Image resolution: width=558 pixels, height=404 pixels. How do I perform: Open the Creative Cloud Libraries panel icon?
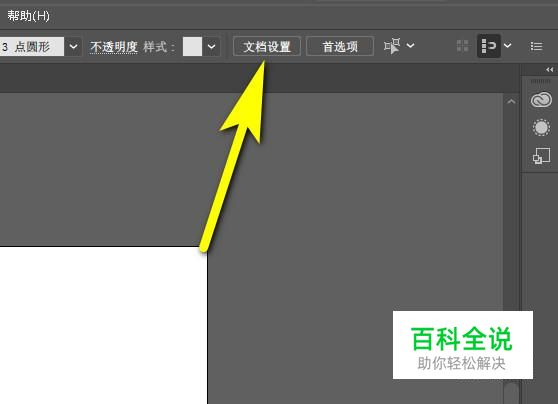point(541,100)
